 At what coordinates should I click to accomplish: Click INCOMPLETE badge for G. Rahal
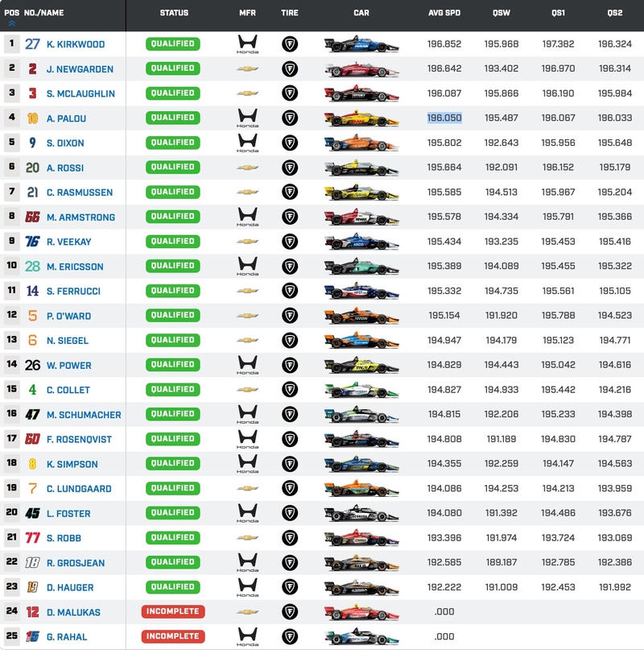[173, 636]
